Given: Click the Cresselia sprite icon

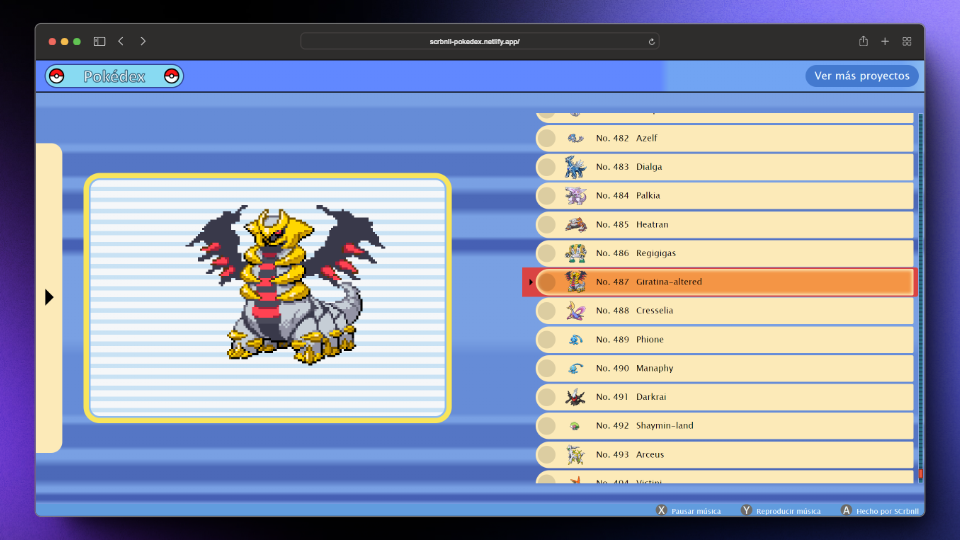Looking at the screenshot, I should (x=575, y=310).
